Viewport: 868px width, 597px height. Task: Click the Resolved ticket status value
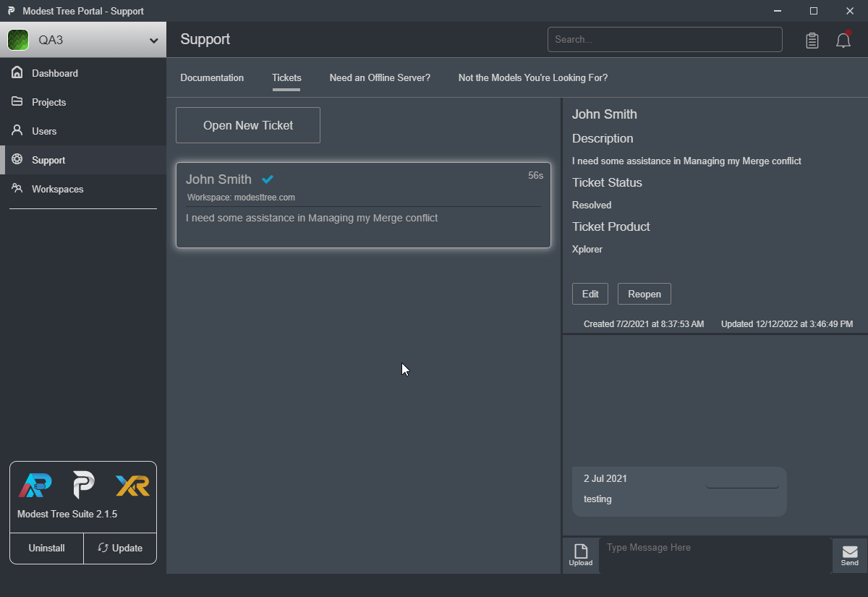(592, 205)
